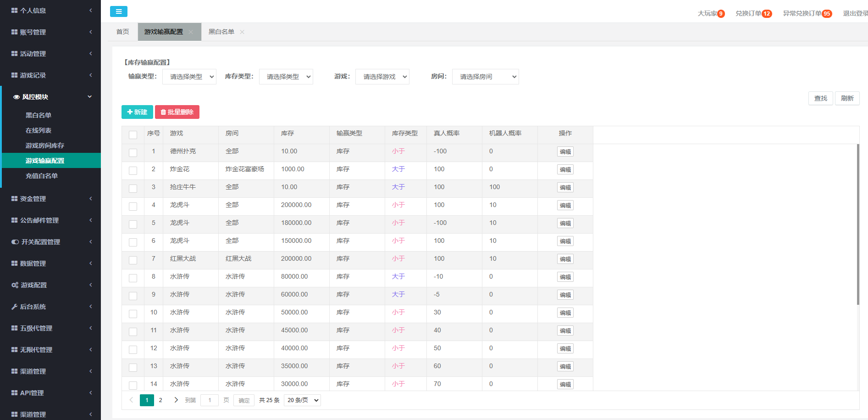The height and width of the screenshot is (420, 868).
Task: Toggle the select-all checkbox in table header
Action: tap(133, 134)
